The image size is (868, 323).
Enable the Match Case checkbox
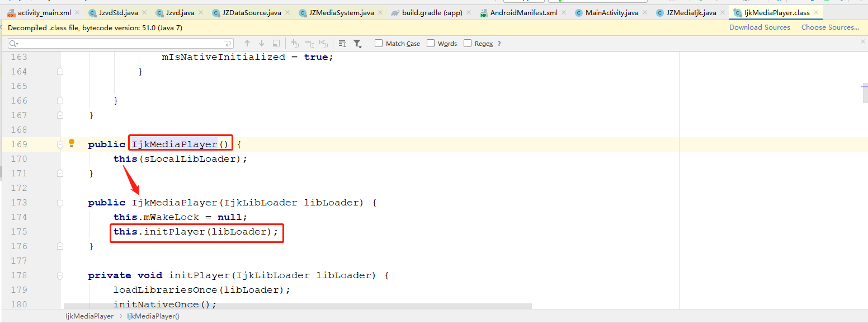[379, 43]
